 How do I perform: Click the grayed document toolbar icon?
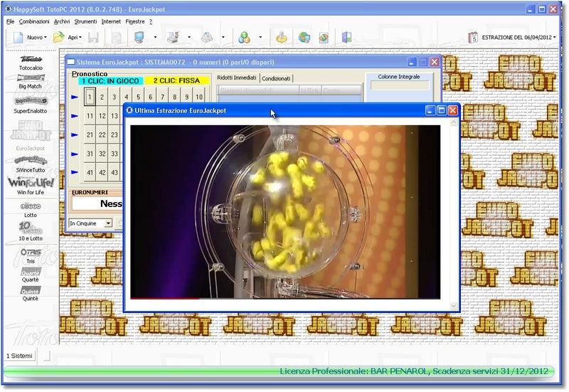(x=117, y=38)
